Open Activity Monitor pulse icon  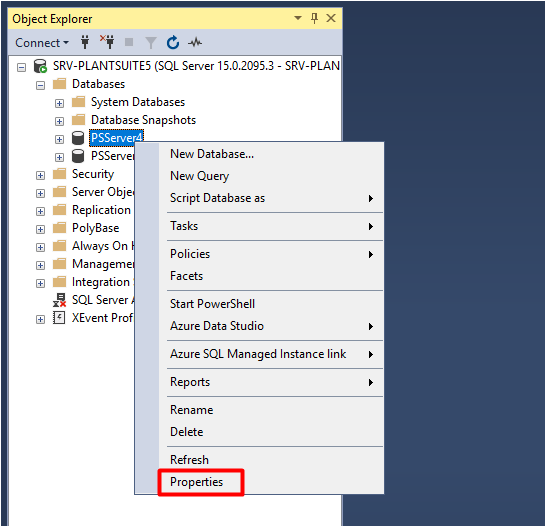pos(195,43)
